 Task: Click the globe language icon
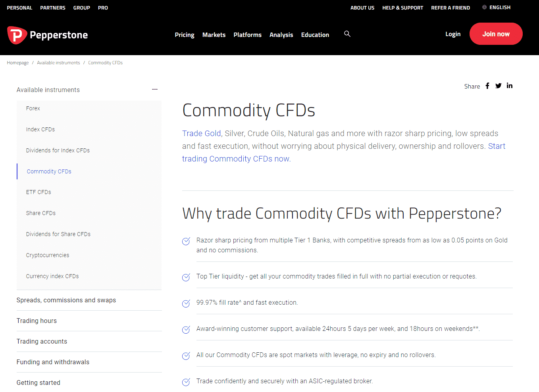[x=484, y=8]
